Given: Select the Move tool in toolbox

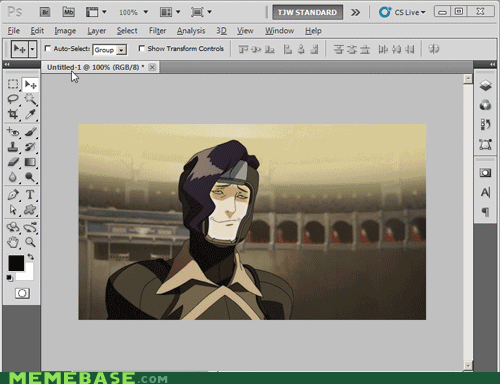Looking at the screenshot, I should click(x=30, y=85).
